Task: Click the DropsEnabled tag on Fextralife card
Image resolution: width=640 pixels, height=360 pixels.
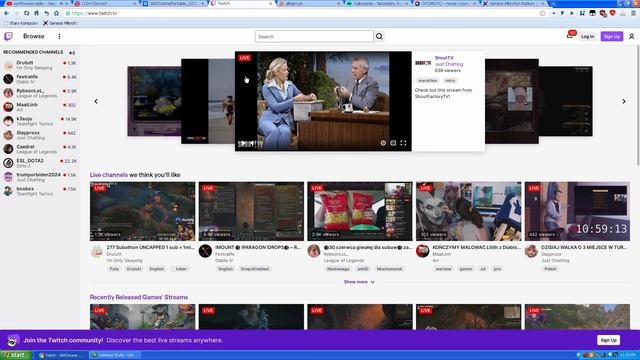Action: coord(255,269)
